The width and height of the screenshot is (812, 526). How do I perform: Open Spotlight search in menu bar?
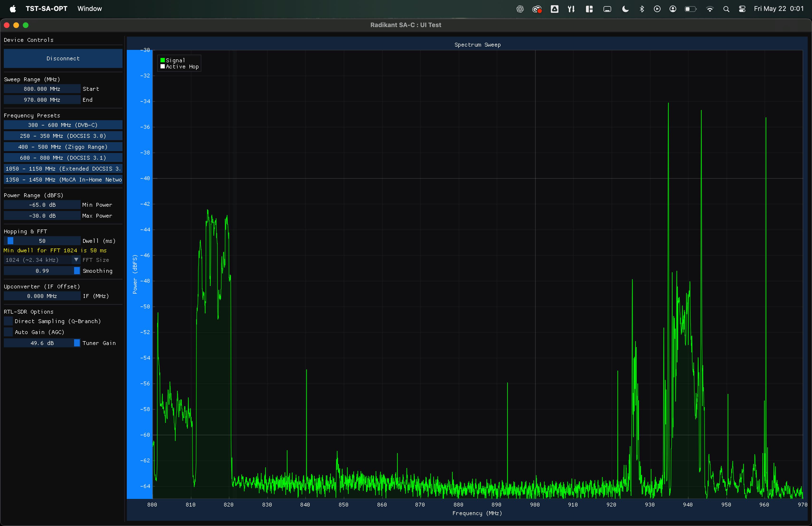click(726, 9)
